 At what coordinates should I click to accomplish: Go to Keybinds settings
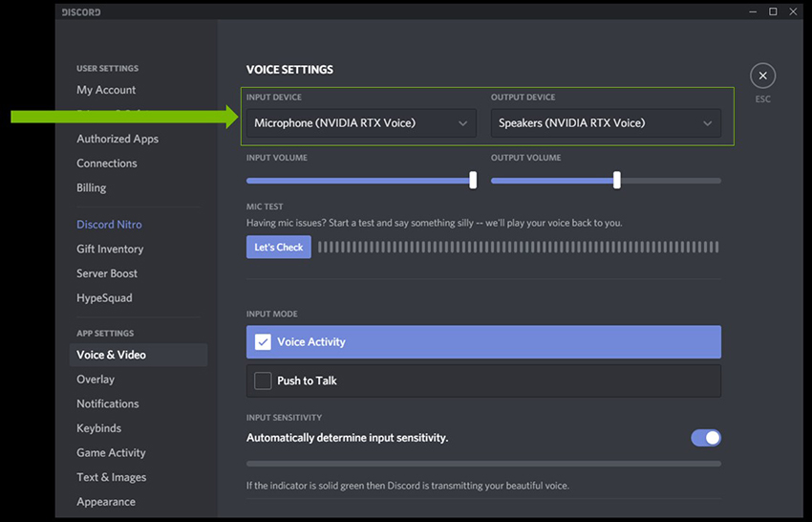click(98, 428)
